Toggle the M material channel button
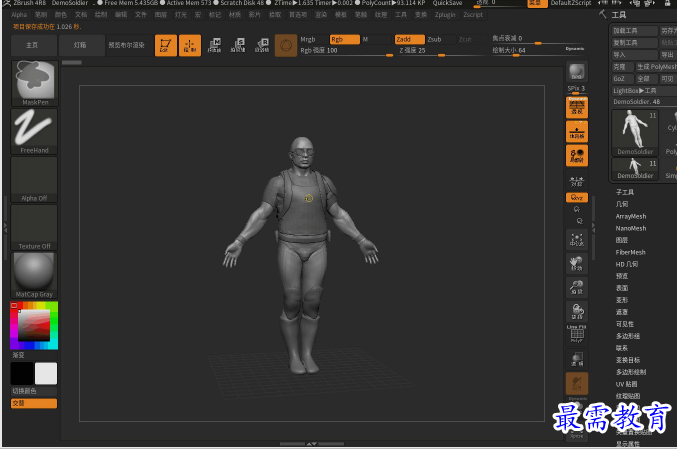The width and height of the screenshot is (677, 449). [x=376, y=39]
